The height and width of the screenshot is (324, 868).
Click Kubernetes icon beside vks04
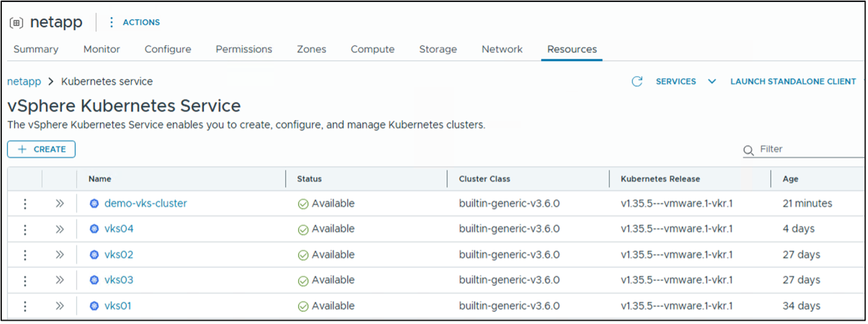click(93, 229)
